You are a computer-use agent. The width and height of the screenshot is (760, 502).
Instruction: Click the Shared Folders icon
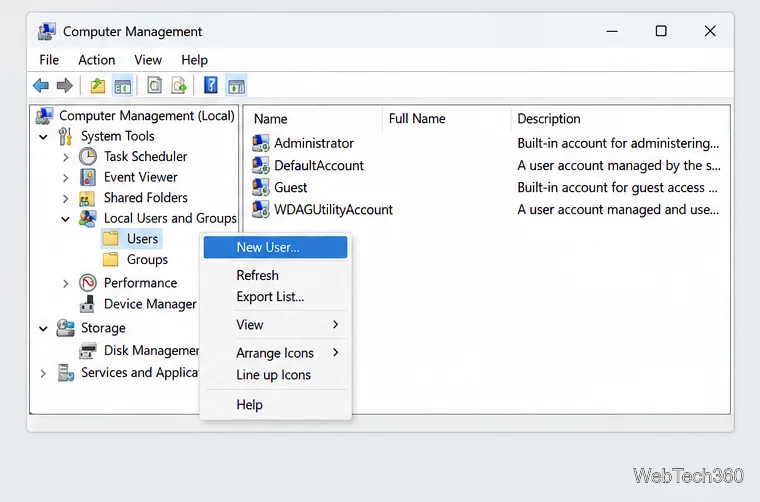click(x=87, y=198)
